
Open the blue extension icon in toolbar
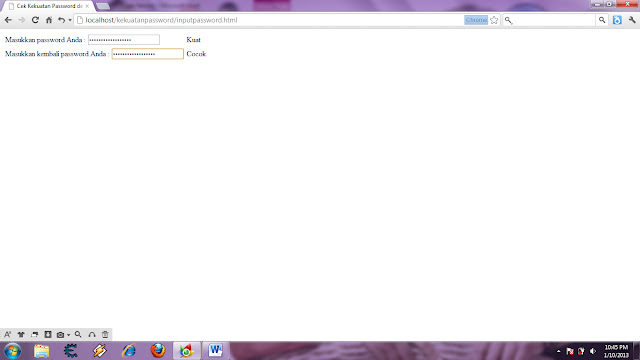[617, 20]
